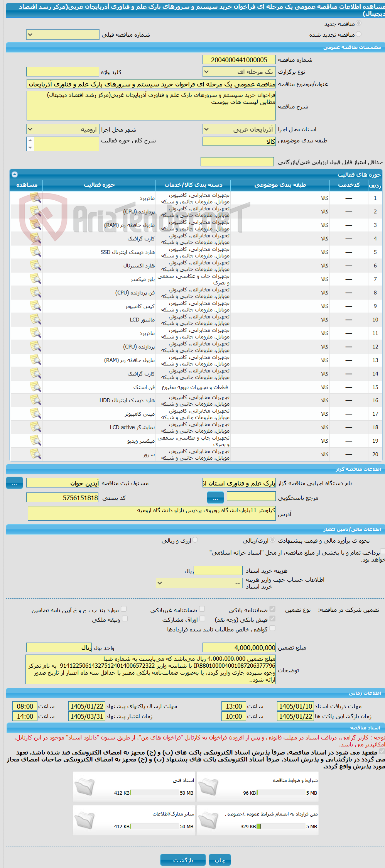Select the ارزی/ریالی radio option
Screen dimensions: 385x868
coord(273,540)
